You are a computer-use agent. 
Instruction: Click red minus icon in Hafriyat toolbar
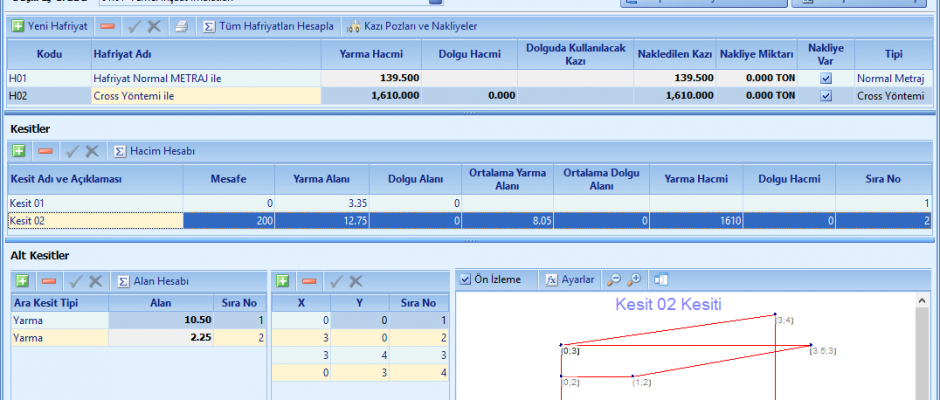point(107,26)
